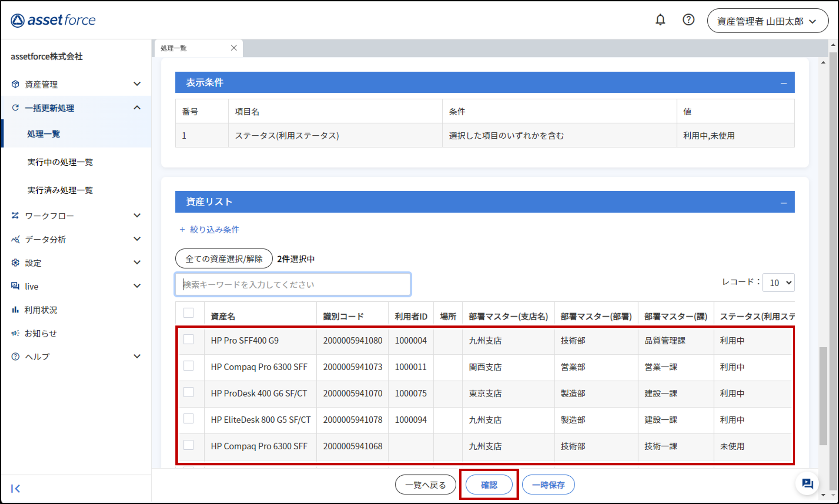Click the 利用中,未使用 condition value
839x504 pixels.
[x=709, y=135]
